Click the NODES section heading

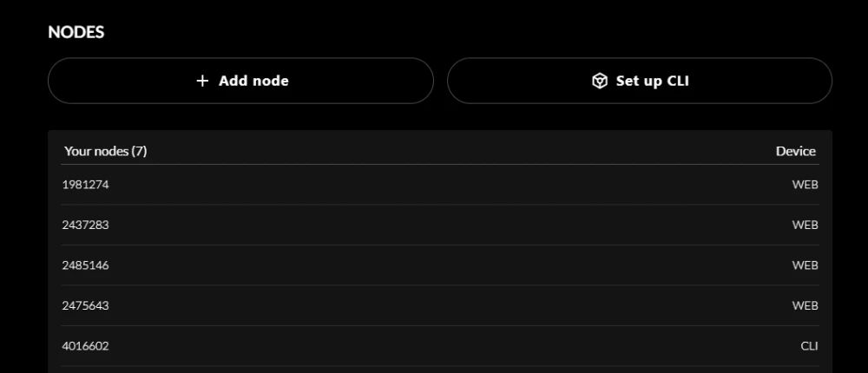pyautogui.click(x=76, y=32)
